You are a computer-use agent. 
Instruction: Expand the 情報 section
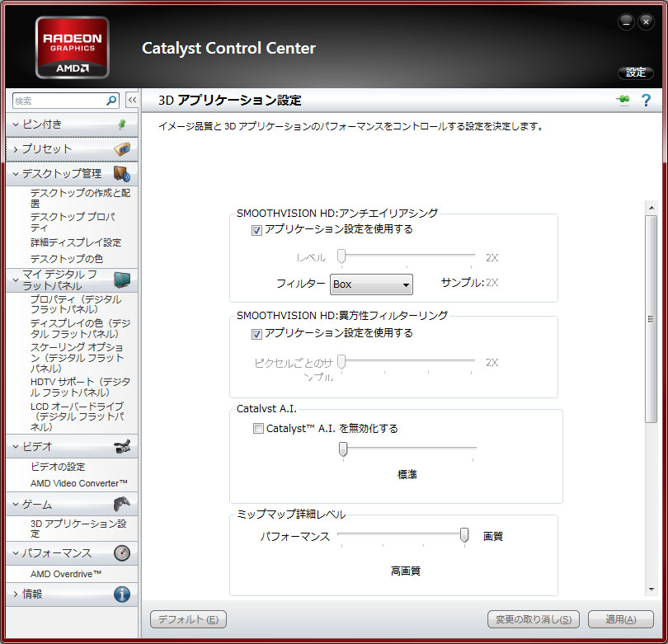point(16,595)
